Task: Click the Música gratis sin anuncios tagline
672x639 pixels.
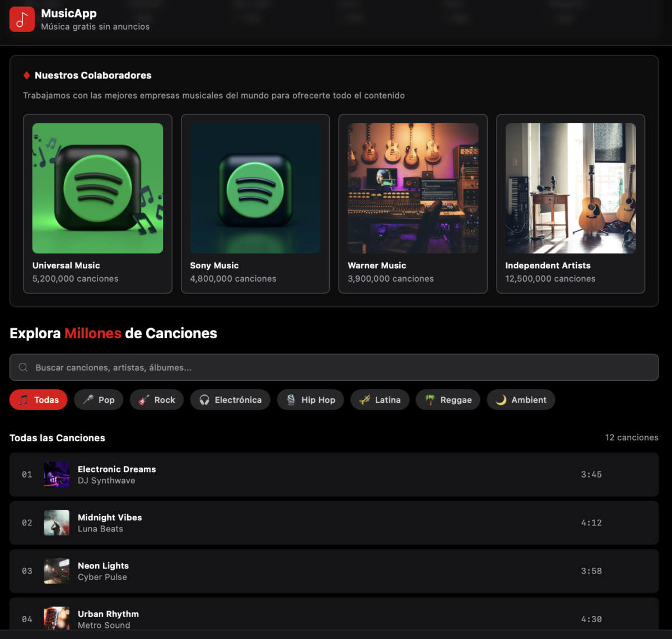Action: (95, 26)
